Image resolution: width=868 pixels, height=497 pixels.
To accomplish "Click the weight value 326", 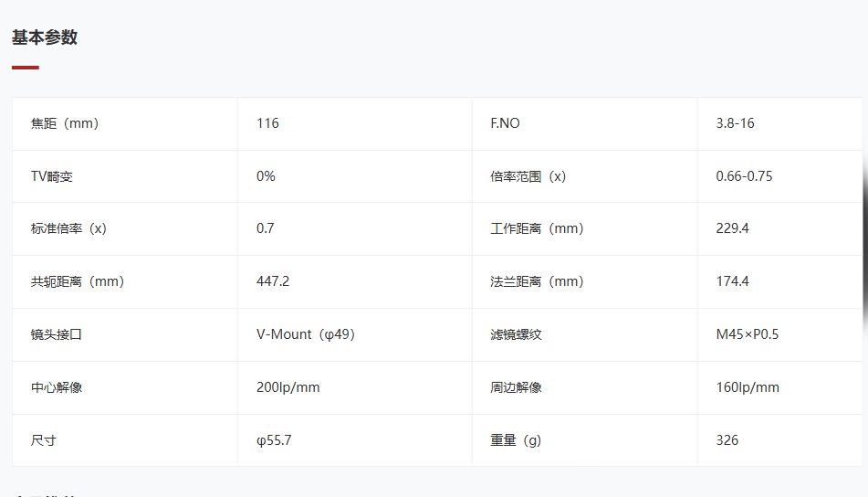I will (x=727, y=440).
